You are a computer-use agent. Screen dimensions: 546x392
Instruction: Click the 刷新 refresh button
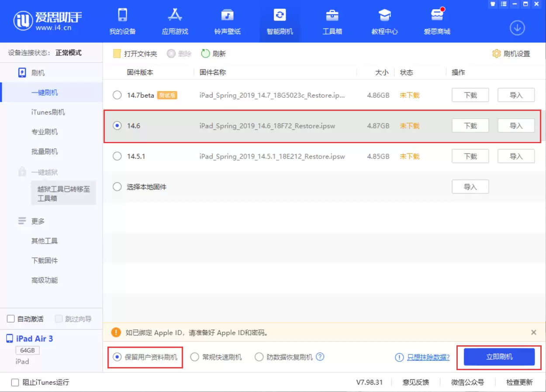tap(213, 54)
